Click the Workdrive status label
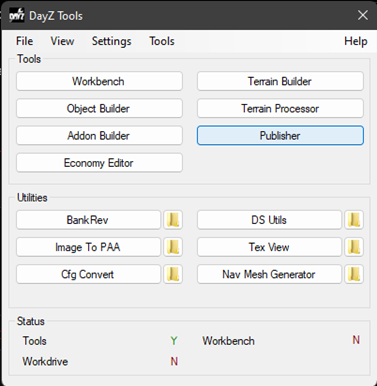Viewport: 377px width, 386px height. tap(45, 361)
